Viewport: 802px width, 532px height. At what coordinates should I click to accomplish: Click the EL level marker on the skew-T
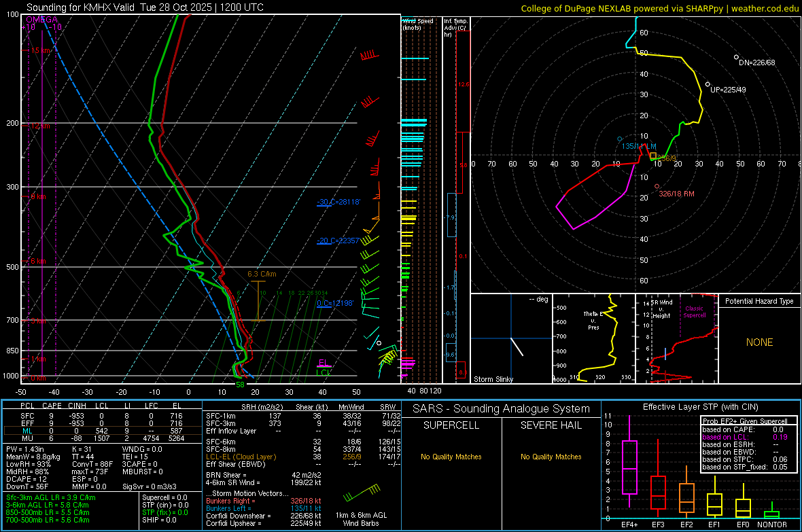pos(324,363)
